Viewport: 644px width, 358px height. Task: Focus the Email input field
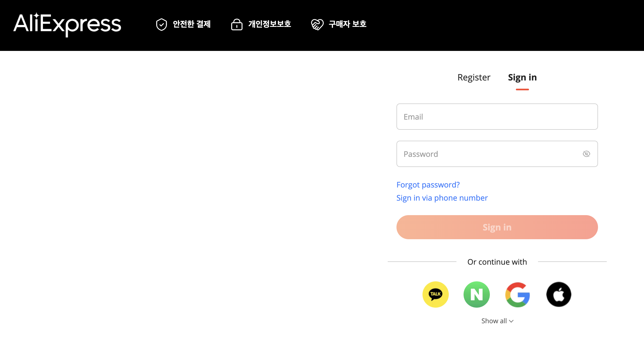point(497,117)
